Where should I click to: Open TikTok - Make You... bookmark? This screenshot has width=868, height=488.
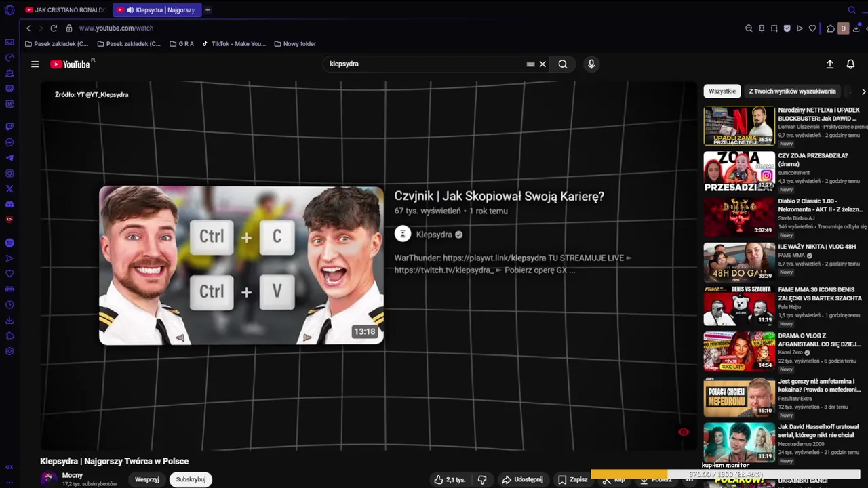pyautogui.click(x=234, y=44)
